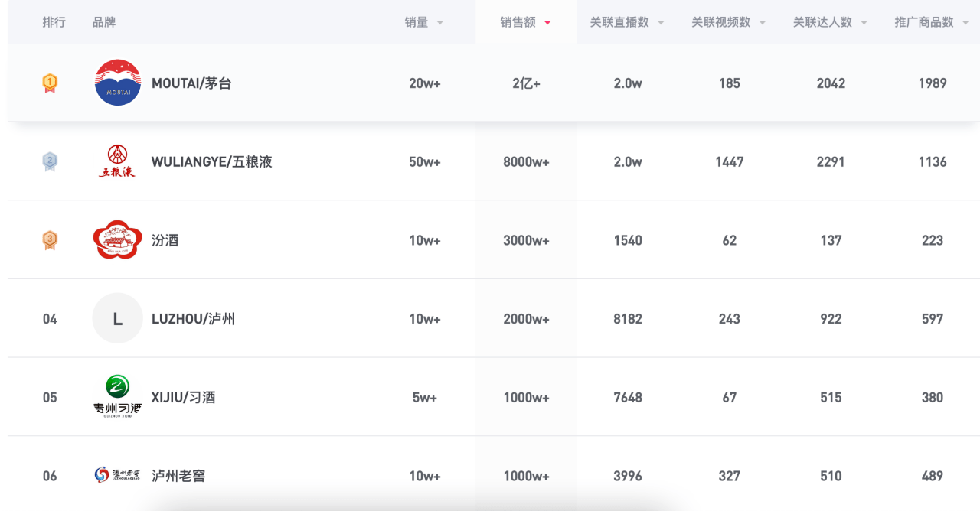The height and width of the screenshot is (511, 980).
Task: Click 汾酒 livestream count 1540
Action: coord(628,240)
